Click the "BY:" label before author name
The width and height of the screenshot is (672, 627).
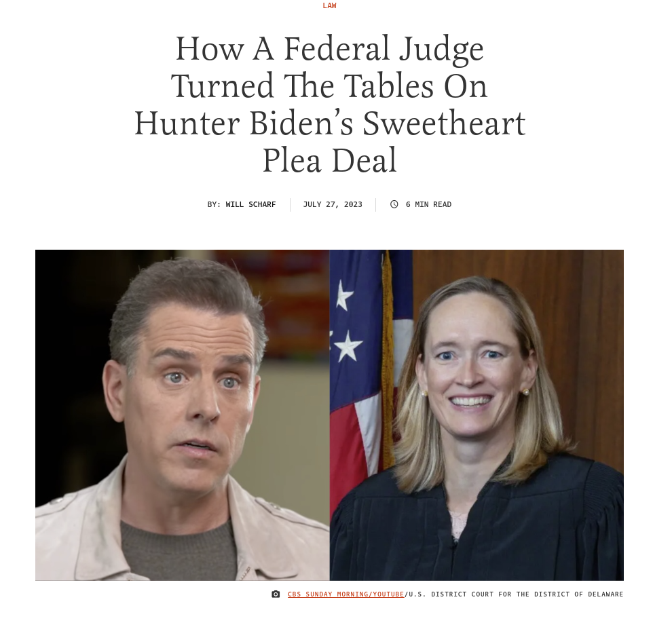[x=214, y=204]
